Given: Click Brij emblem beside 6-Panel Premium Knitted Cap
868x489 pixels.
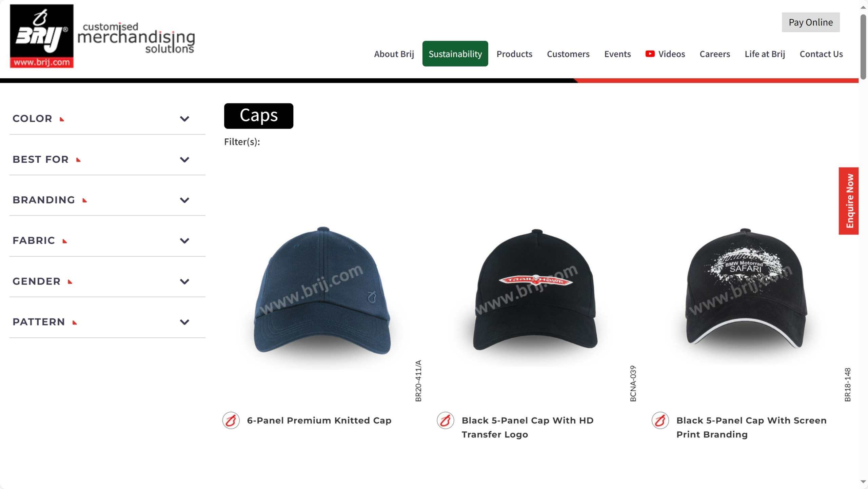Looking at the screenshot, I should click(231, 420).
